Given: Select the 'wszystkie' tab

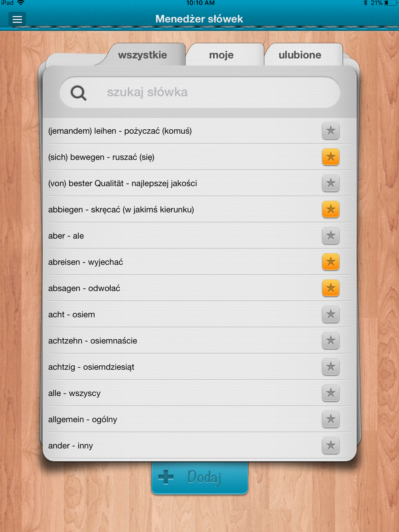Looking at the screenshot, I should coord(142,55).
